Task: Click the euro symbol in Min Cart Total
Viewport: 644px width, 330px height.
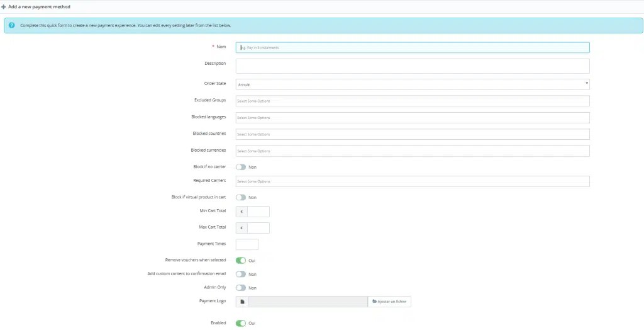Action: 242,212
